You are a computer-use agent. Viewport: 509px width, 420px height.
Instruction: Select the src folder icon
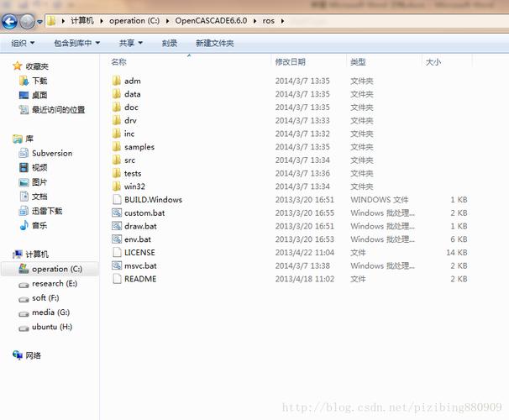click(117, 160)
